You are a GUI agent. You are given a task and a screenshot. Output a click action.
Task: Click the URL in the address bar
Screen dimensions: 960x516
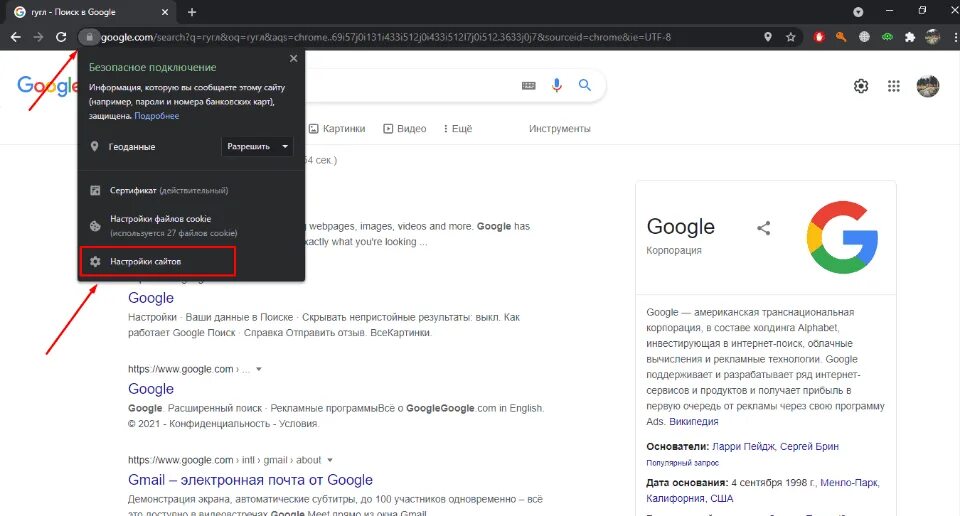coord(386,37)
